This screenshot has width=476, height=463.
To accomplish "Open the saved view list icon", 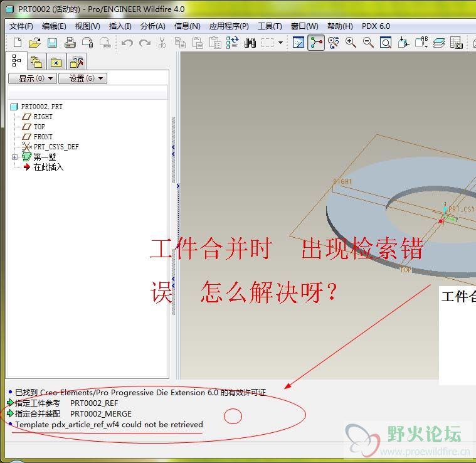I will click(421, 43).
